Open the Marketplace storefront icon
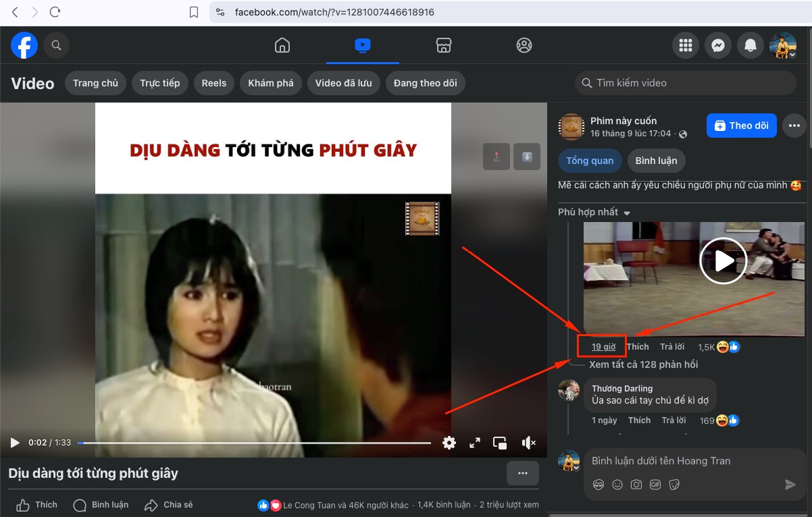812x517 pixels. coord(443,45)
